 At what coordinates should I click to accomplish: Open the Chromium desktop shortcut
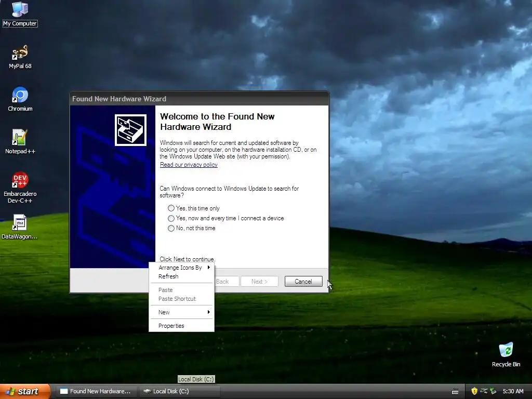20,99
